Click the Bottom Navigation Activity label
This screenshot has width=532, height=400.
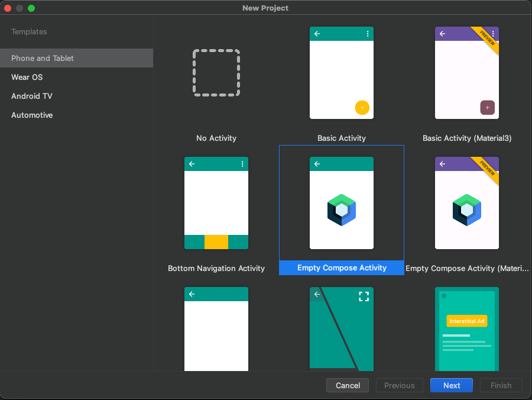click(x=216, y=268)
